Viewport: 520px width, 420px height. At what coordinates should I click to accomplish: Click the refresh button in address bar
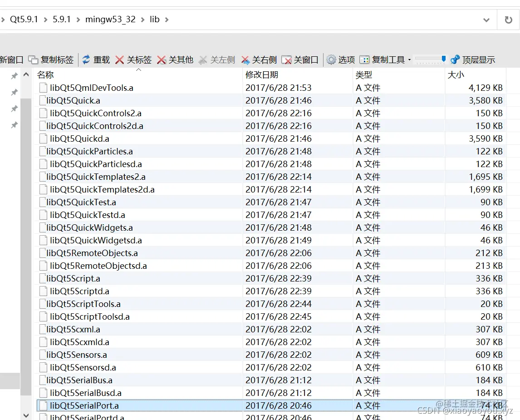pos(508,20)
